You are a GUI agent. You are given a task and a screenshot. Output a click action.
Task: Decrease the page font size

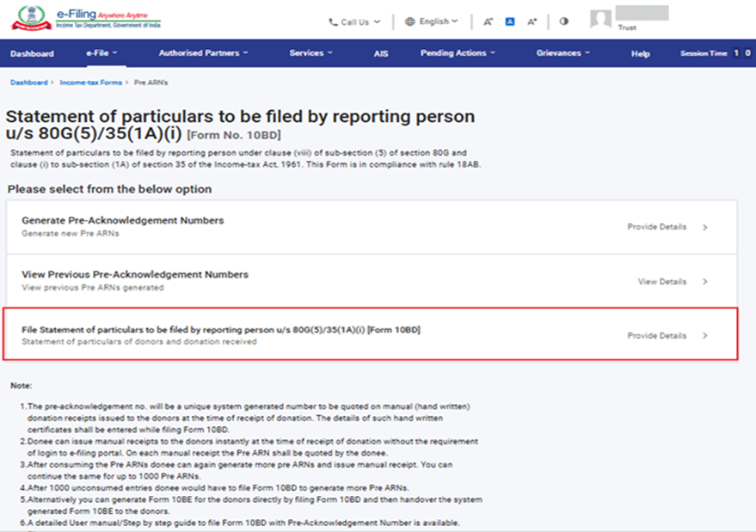488,21
